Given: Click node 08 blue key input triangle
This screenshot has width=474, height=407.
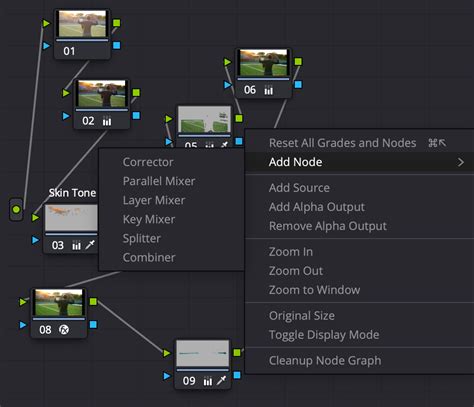Looking at the screenshot, I should (23, 324).
